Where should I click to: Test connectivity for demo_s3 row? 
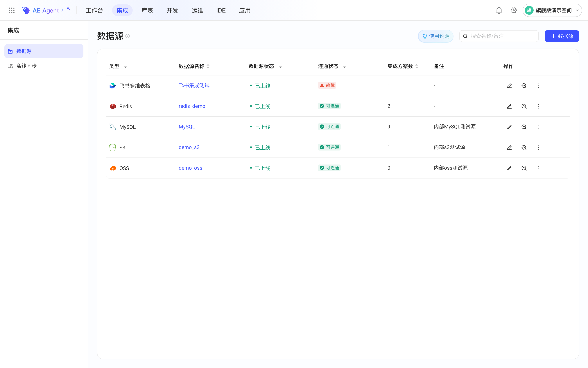(x=524, y=148)
